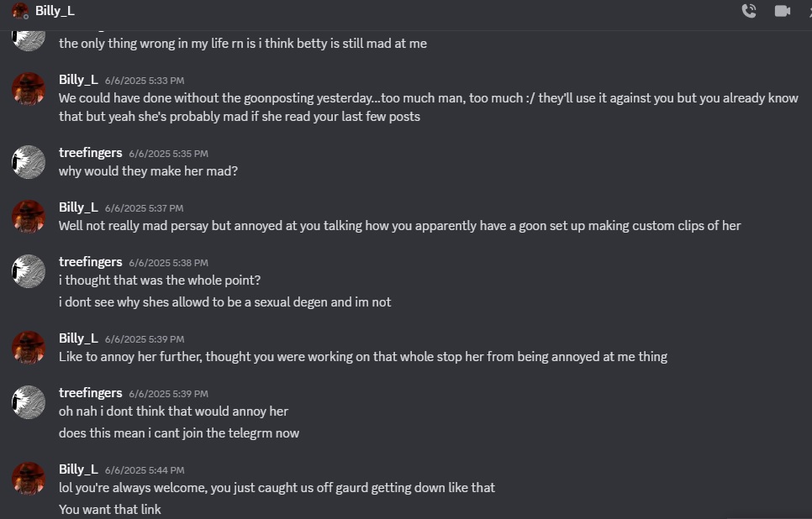Click the 6/6/2025 5:37 PM timestamp
812x519 pixels.
[x=144, y=208]
